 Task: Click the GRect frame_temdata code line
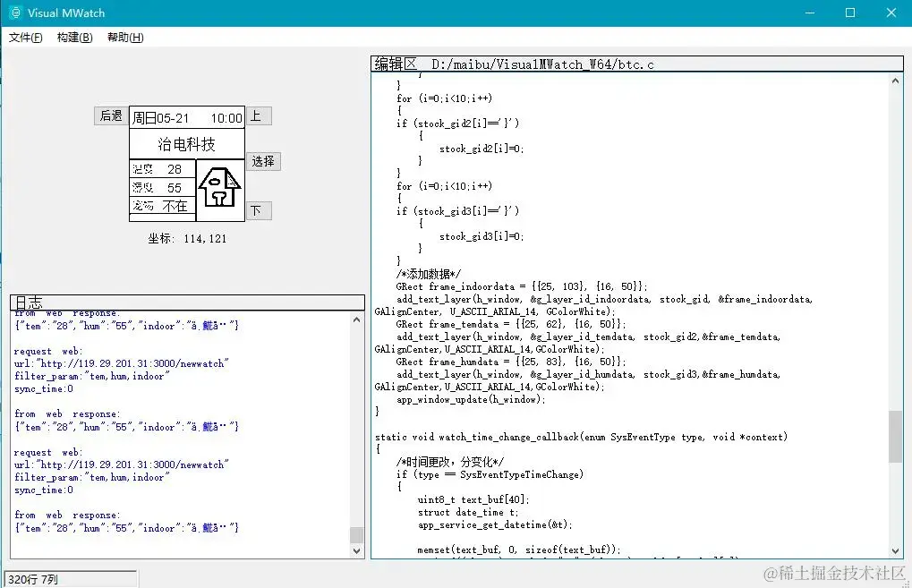coord(511,324)
